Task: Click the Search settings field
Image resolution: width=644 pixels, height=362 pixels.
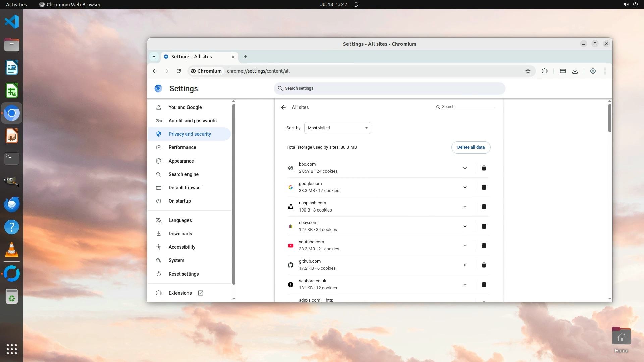Action: point(389,88)
